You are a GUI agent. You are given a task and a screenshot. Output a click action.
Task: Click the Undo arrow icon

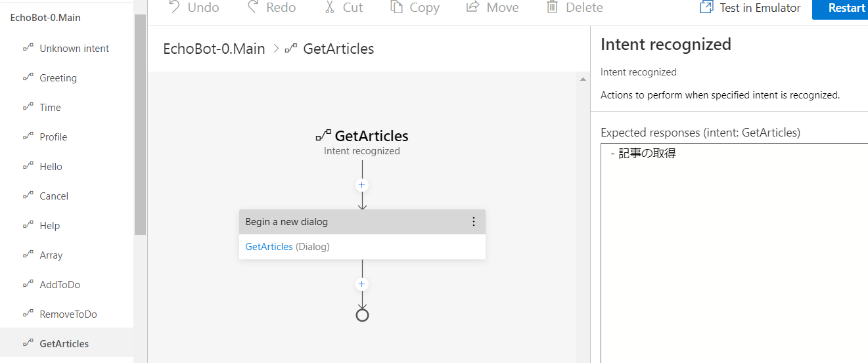coord(174,7)
